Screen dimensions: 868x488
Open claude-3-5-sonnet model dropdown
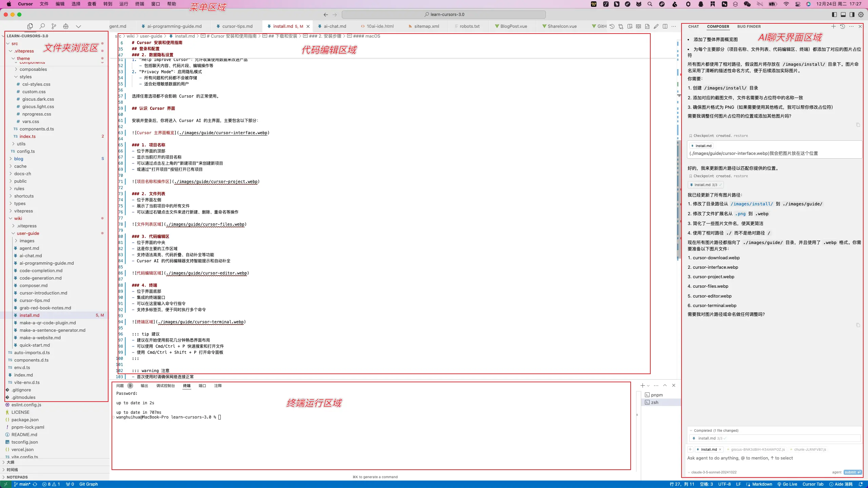(713, 472)
